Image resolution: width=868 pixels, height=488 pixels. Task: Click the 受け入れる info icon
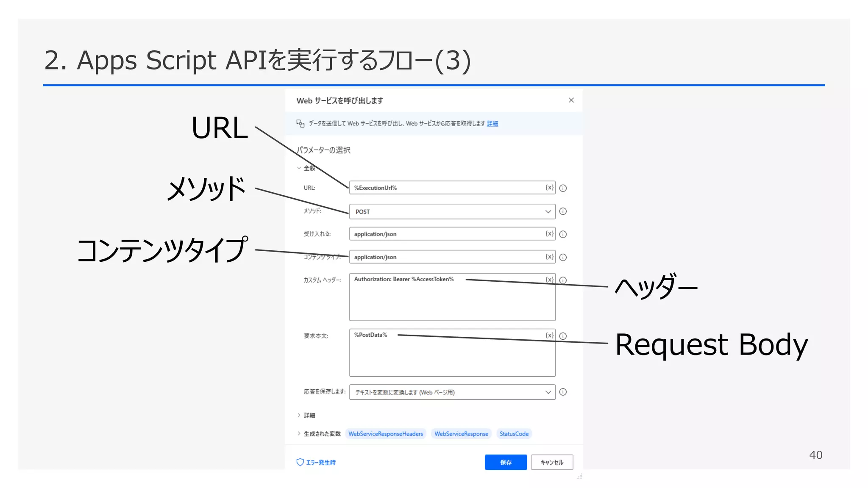pyautogui.click(x=563, y=234)
